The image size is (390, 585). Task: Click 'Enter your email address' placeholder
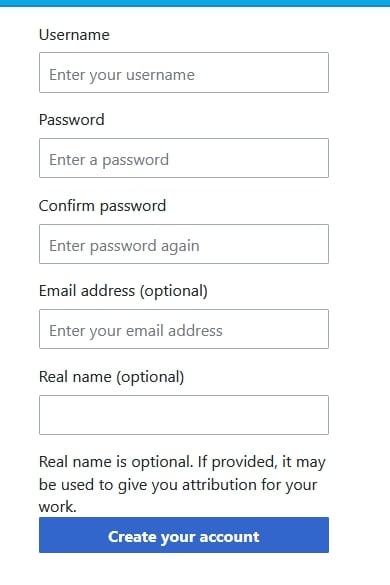point(136,331)
